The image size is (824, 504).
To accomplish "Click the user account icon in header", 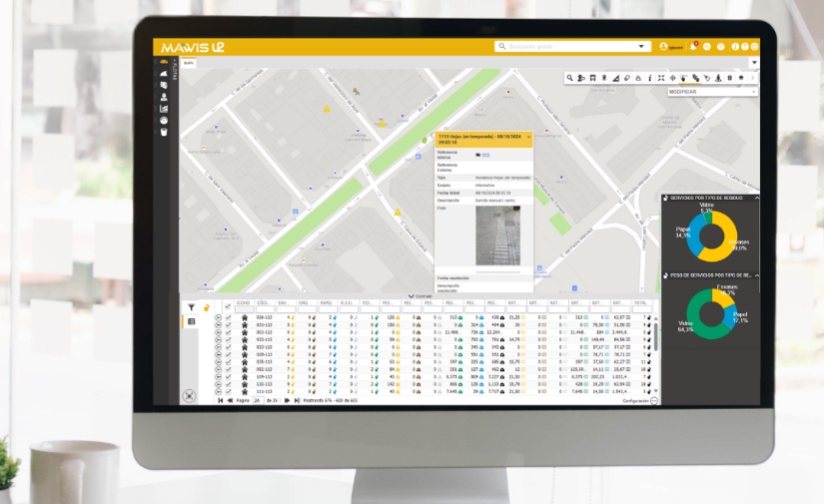I will click(x=663, y=46).
